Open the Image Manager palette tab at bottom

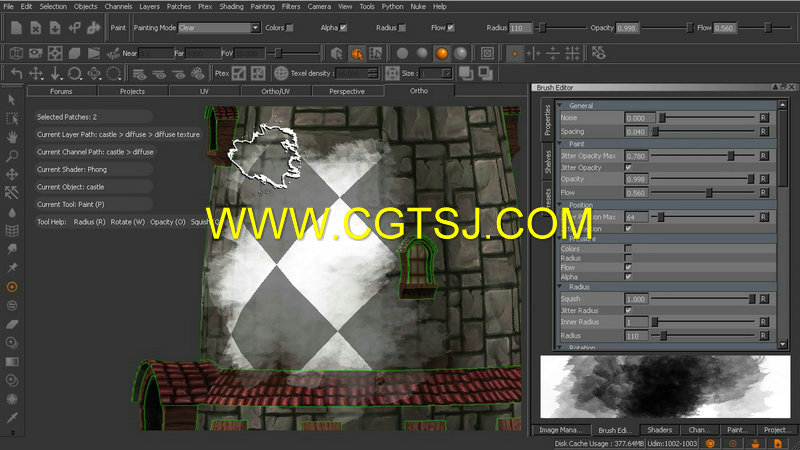click(x=560, y=430)
